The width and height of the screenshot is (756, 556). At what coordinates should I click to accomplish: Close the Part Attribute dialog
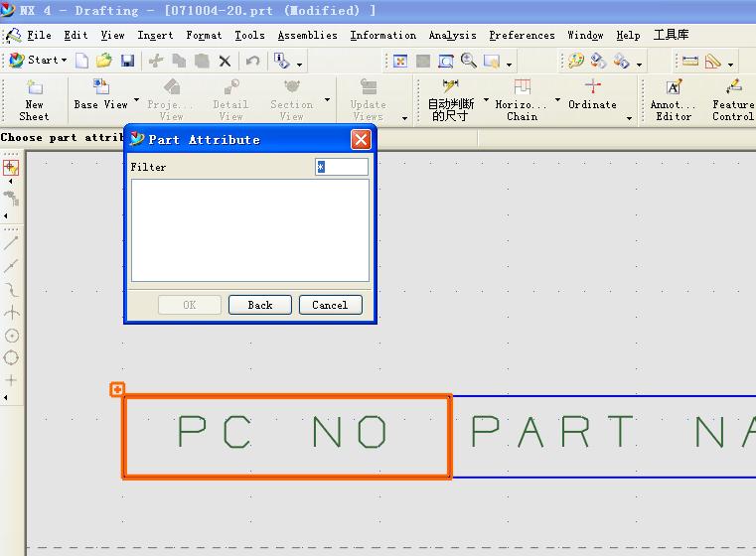(x=361, y=140)
